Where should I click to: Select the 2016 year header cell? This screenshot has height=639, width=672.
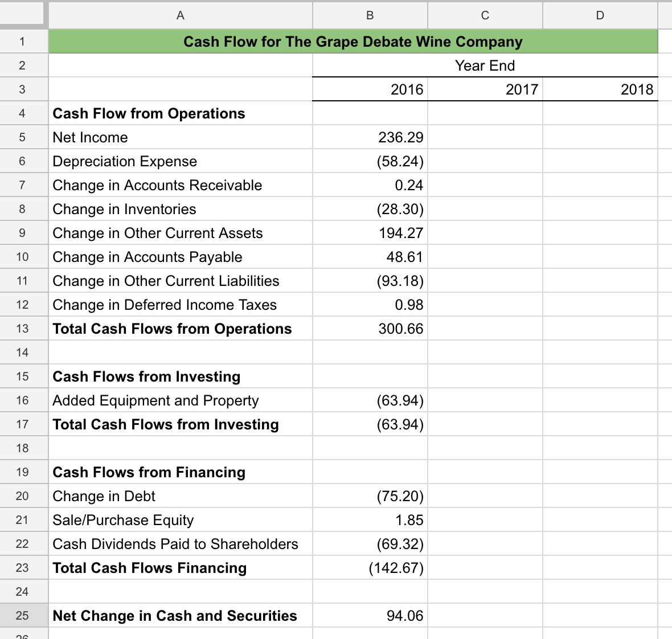point(370,89)
